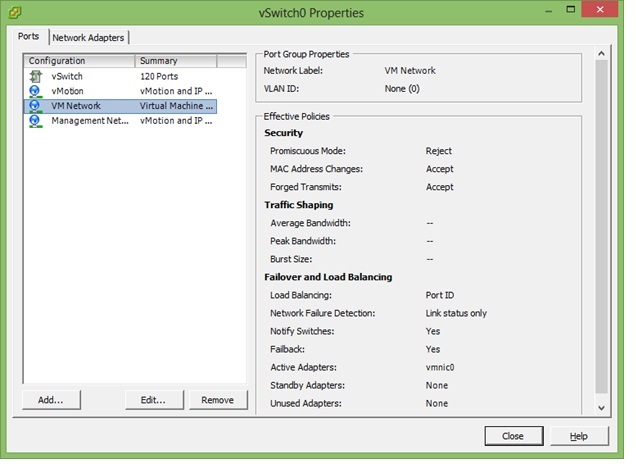
Task: Select the Management Net... list entry label
Action: pyautogui.click(x=90, y=120)
